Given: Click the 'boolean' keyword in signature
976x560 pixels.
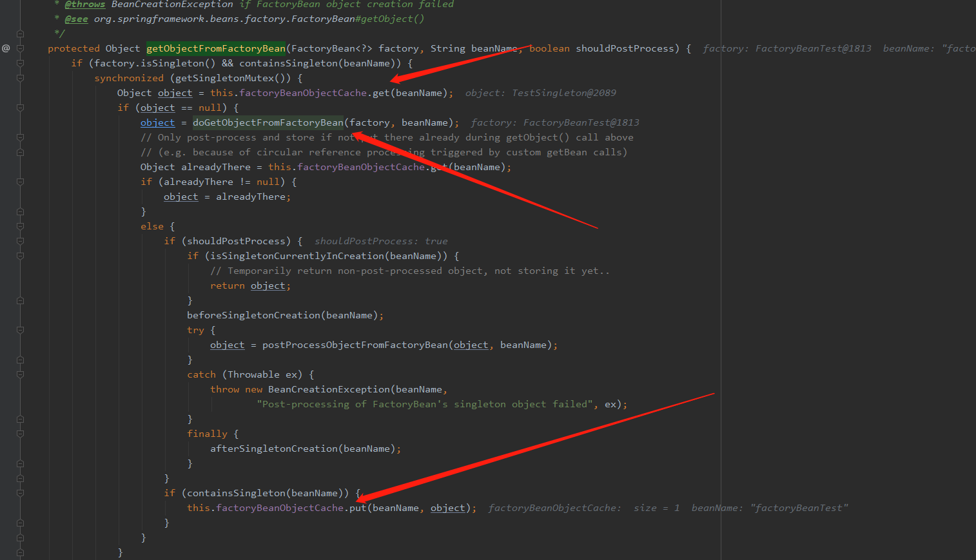Looking at the screenshot, I should click(549, 48).
